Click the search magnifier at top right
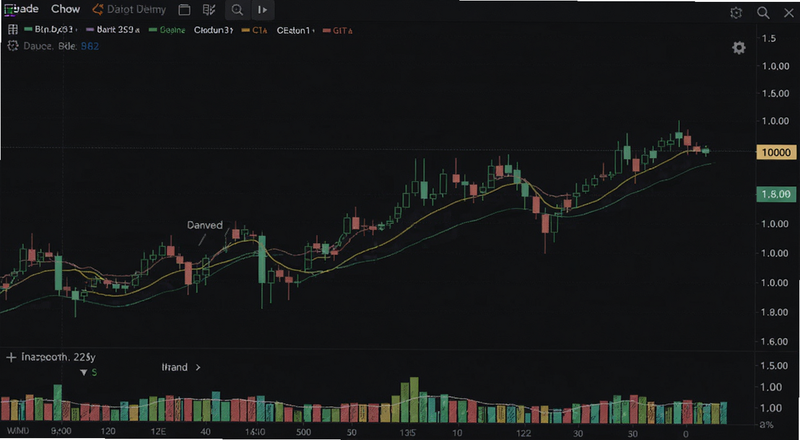 [x=763, y=13]
